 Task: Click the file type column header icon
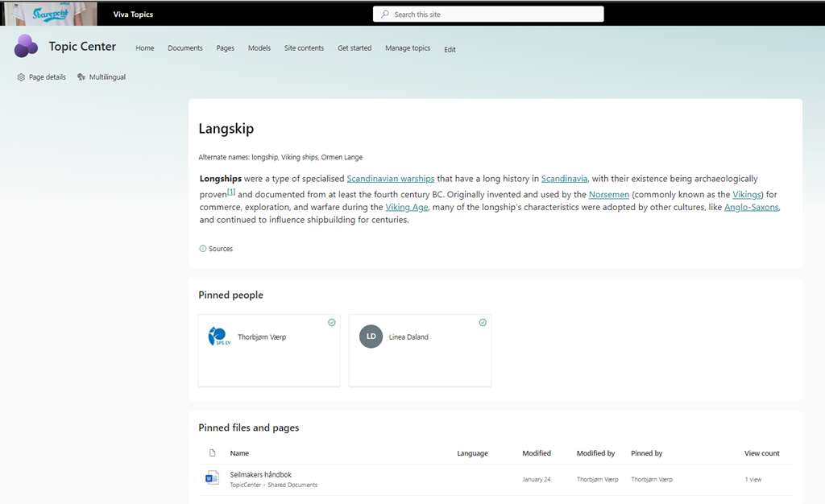tap(213, 453)
